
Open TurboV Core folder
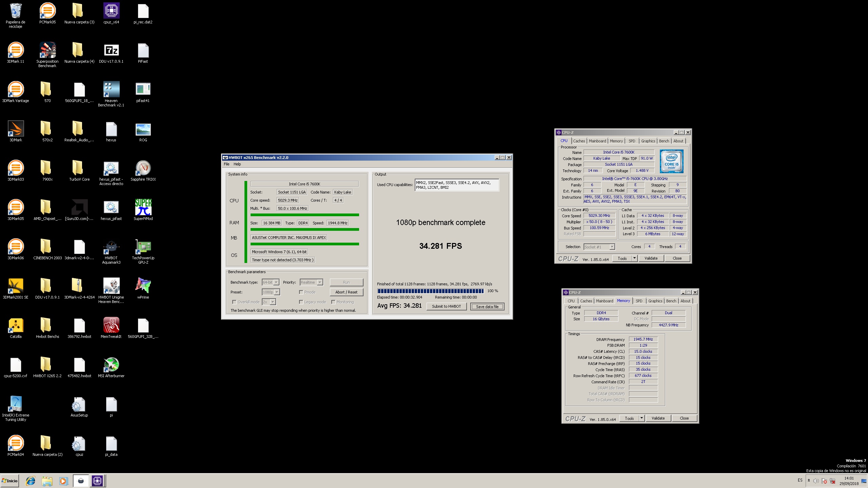pyautogui.click(x=79, y=171)
